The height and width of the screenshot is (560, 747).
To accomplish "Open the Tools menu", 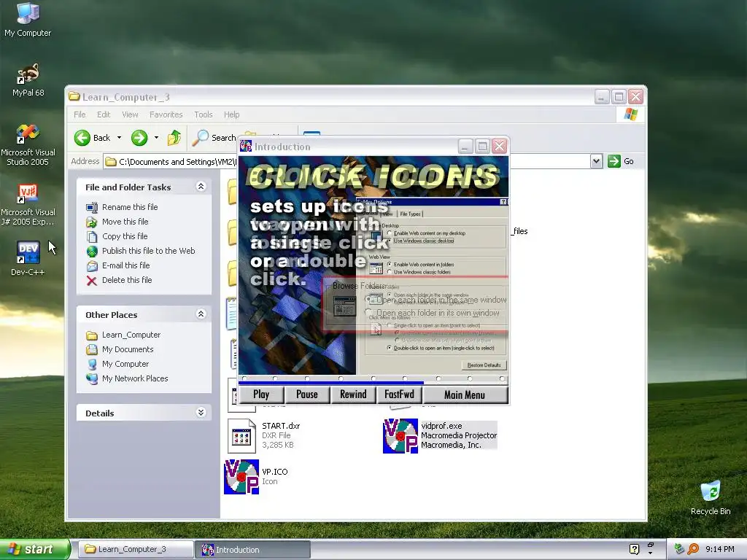I will click(203, 114).
